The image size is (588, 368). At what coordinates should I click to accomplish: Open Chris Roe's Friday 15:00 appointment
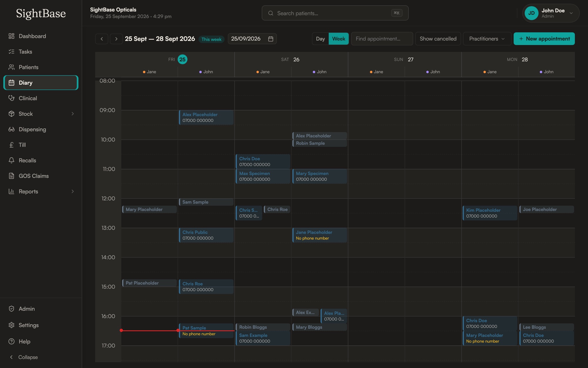pos(206,287)
